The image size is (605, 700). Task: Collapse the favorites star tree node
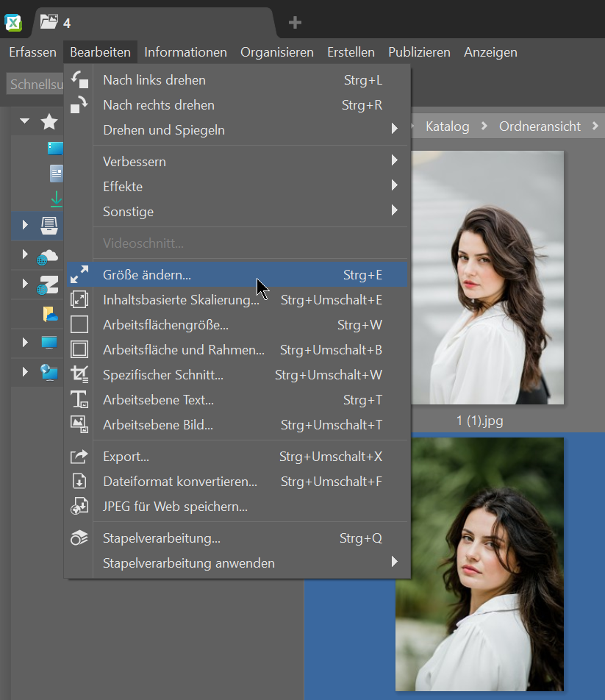(25, 121)
